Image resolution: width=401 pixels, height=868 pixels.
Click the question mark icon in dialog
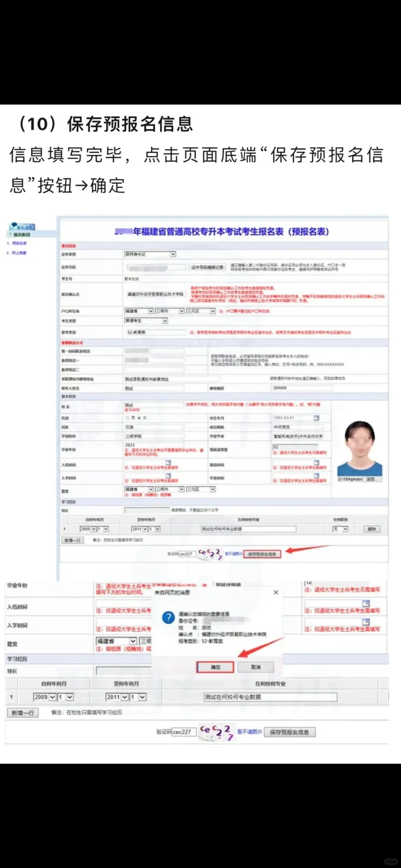168,617
